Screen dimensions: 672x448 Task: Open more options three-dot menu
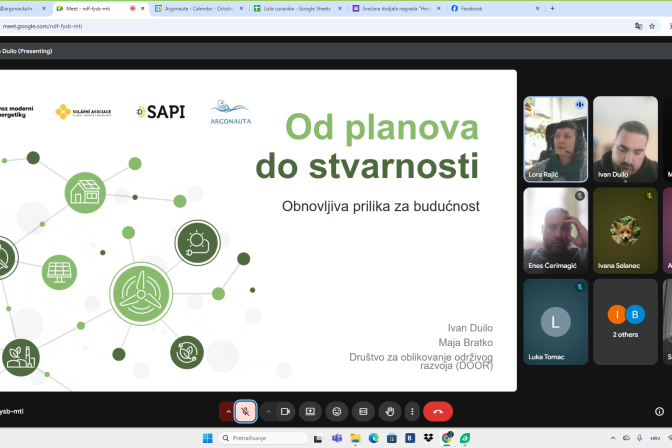point(411,411)
